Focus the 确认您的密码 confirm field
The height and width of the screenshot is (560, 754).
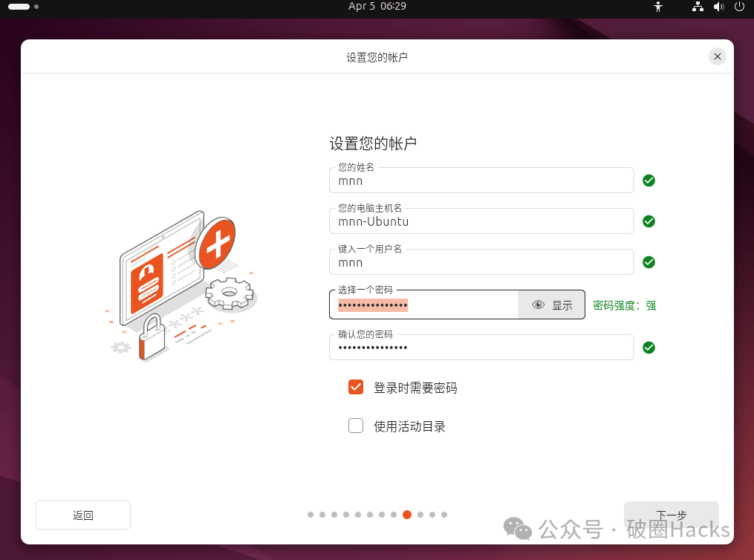(x=481, y=347)
